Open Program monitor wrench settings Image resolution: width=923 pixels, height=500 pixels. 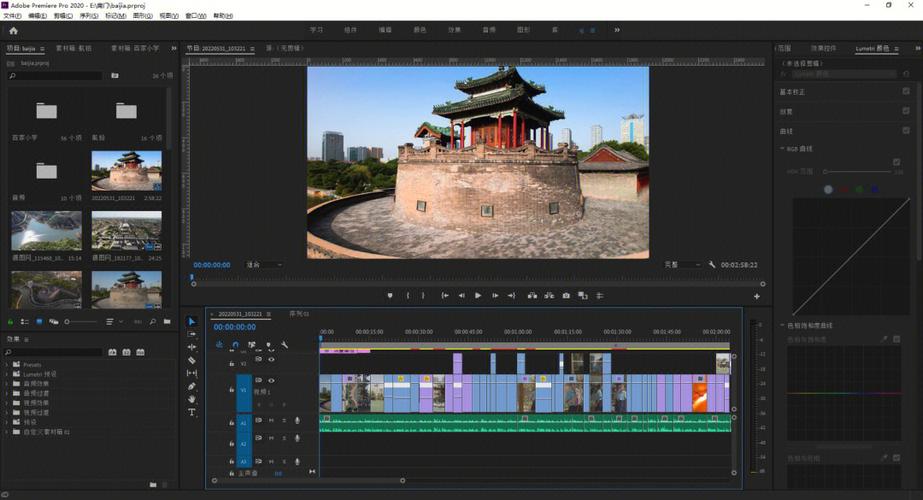point(712,265)
